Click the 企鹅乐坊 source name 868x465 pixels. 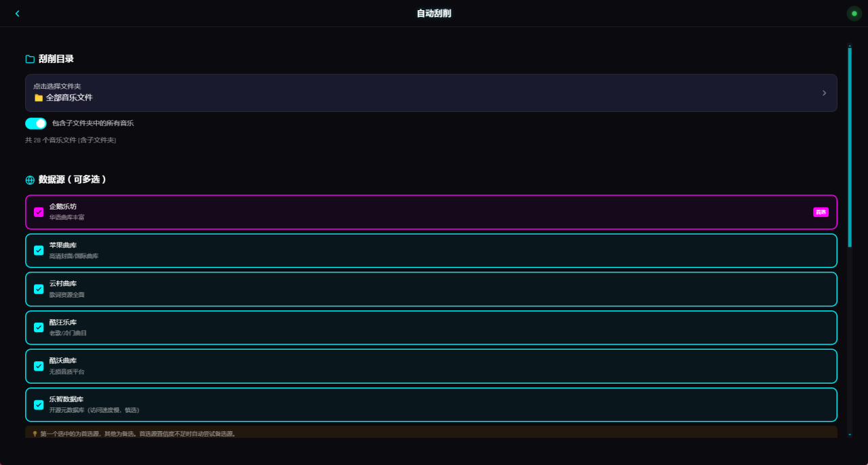pyautogui.click(x=63, y=206)
